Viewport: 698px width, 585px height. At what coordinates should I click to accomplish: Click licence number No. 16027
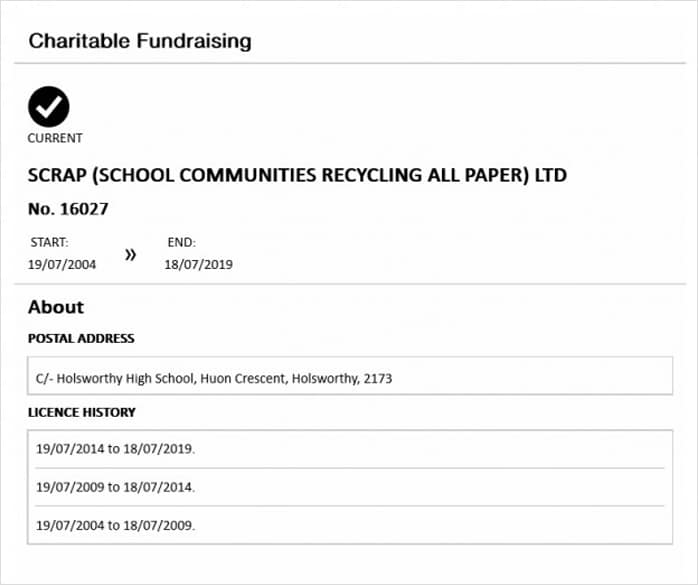point(68,209)
